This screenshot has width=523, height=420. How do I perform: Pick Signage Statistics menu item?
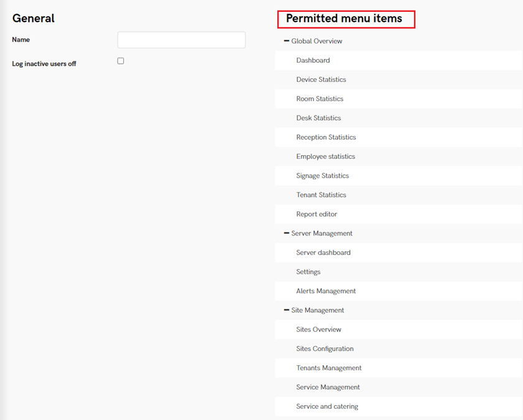point(322,176)
